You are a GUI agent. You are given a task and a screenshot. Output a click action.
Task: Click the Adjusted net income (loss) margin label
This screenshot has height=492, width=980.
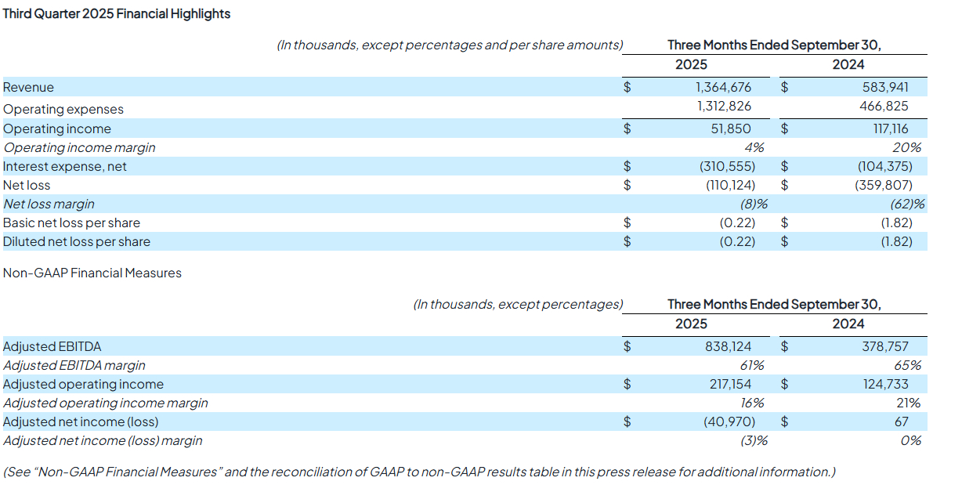[103, 440]
